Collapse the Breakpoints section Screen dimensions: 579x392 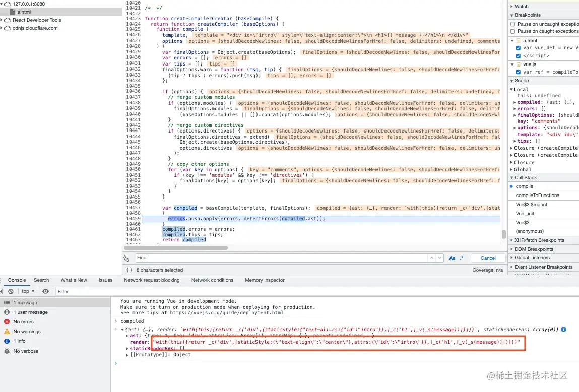tap(512, 15)
